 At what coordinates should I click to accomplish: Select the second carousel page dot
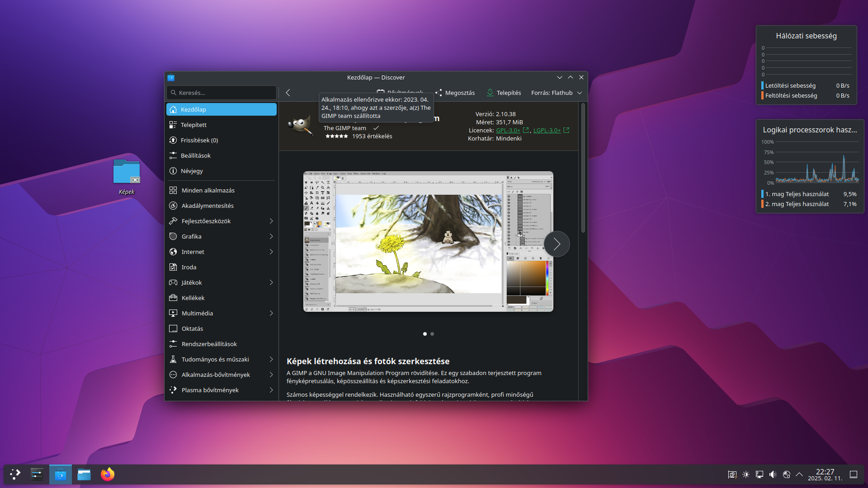point(432,334)
